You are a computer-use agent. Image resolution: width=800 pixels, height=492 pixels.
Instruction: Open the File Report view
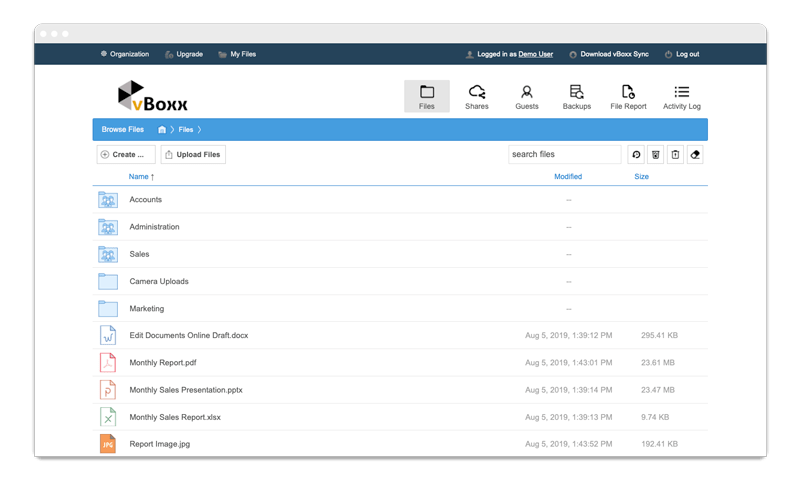pyautogui.click(x=628, y=96)
